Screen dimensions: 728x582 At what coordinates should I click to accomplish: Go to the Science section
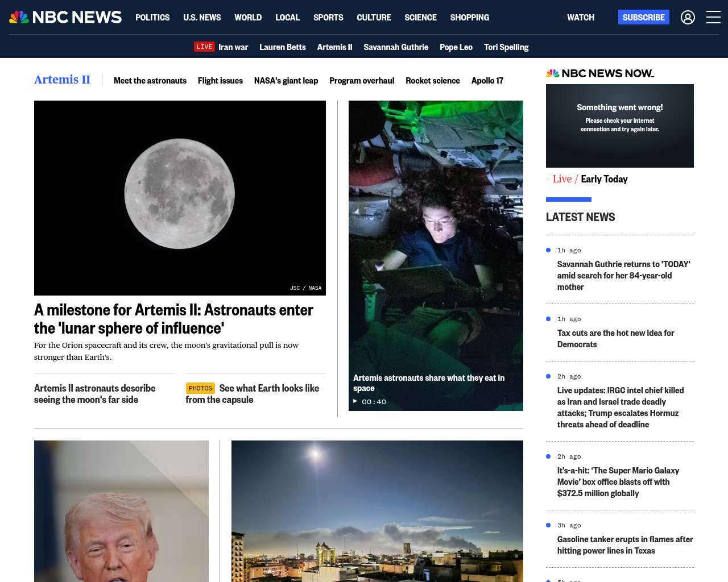pyautogui.click(x=420, y=18)
